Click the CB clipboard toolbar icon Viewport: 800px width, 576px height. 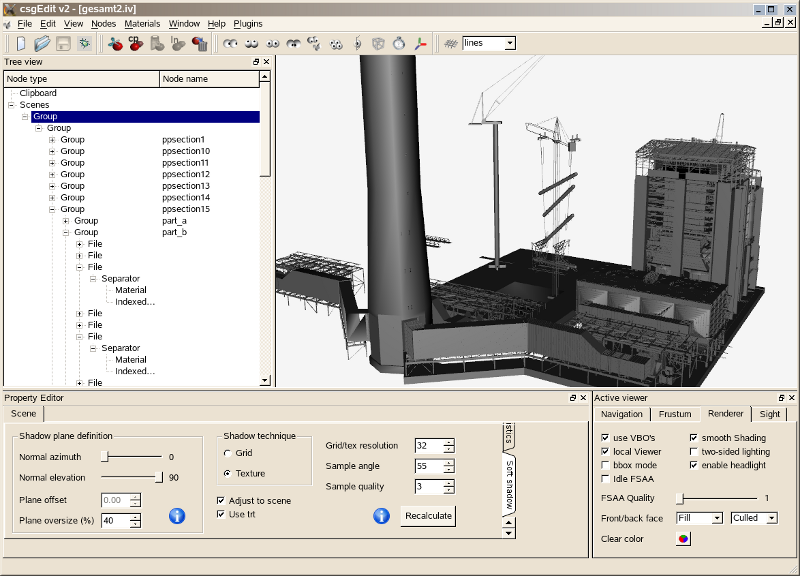[x=134, y=42]
